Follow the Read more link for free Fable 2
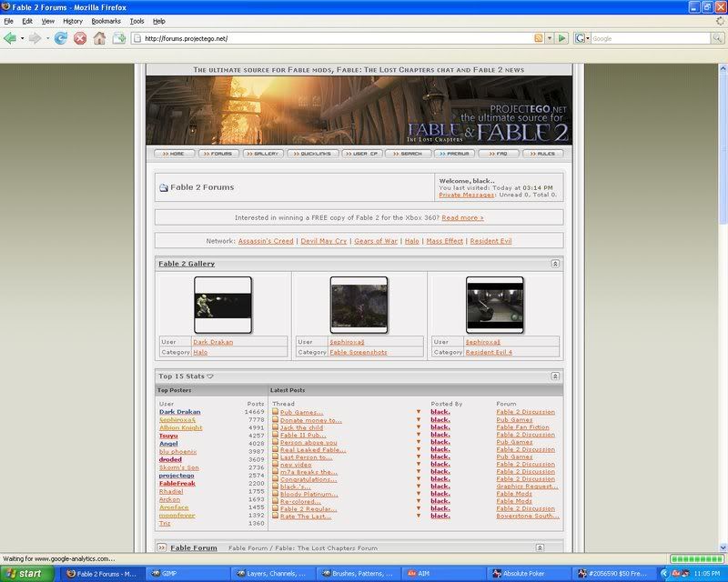 [462, 217]
